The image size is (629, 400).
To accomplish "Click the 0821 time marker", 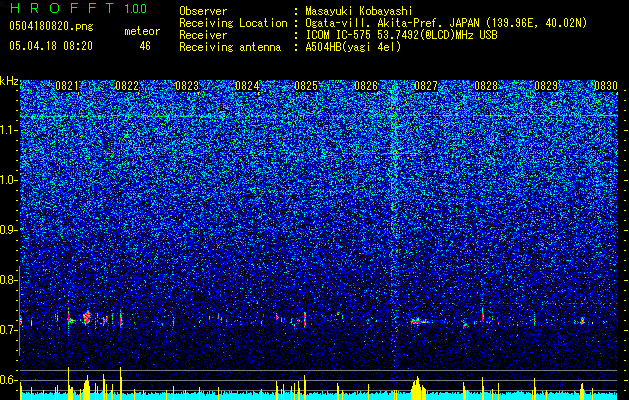I will [67, 86].
